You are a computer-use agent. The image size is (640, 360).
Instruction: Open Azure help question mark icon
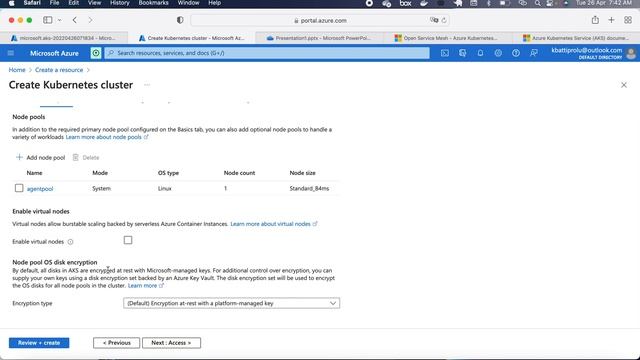tap(516, 53)
